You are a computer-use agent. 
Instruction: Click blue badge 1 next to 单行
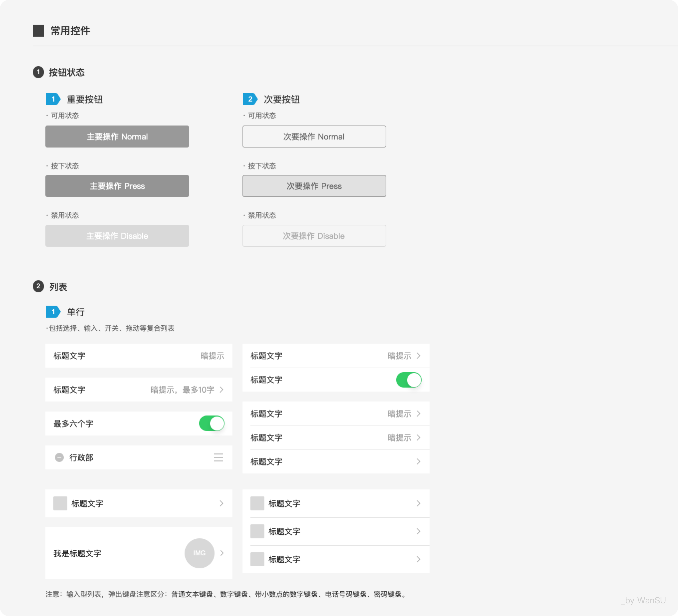pos(53,312)
